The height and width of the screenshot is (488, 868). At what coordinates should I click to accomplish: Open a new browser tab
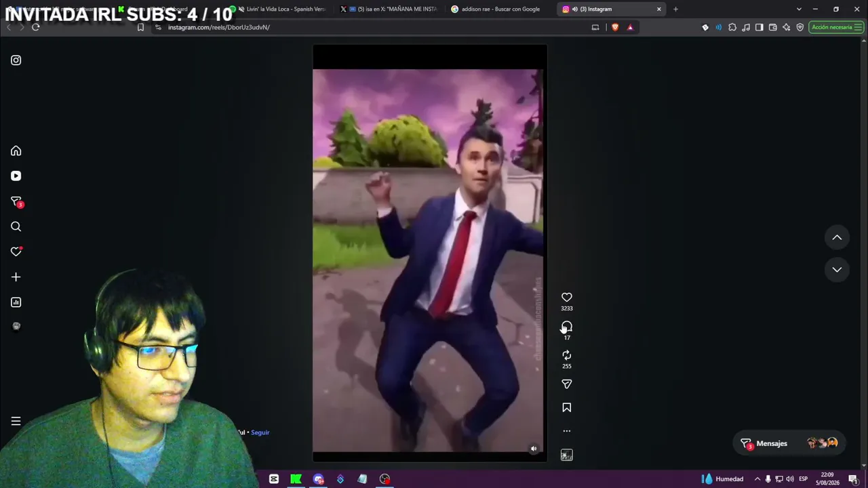click(x=675, y=9)
